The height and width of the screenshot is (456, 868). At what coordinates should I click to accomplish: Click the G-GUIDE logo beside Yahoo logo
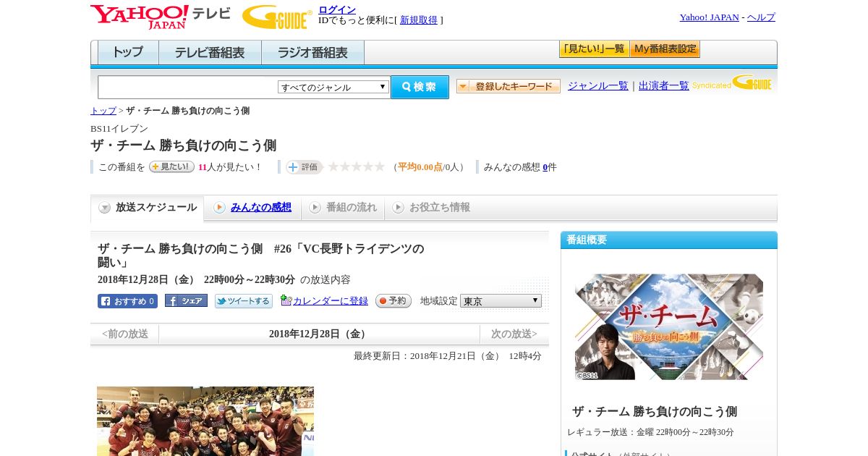coord(277,17)
